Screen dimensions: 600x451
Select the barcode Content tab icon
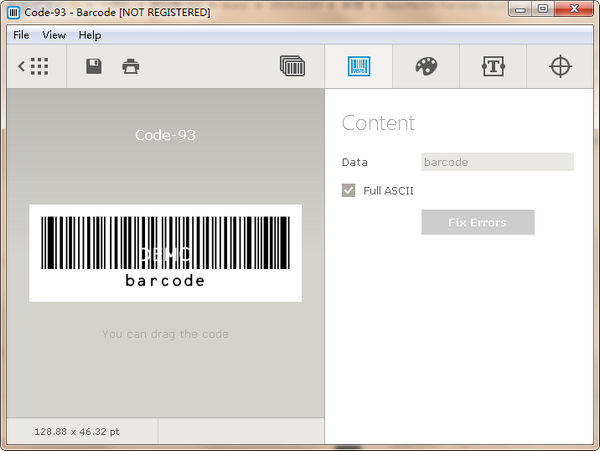click(359, 67)
